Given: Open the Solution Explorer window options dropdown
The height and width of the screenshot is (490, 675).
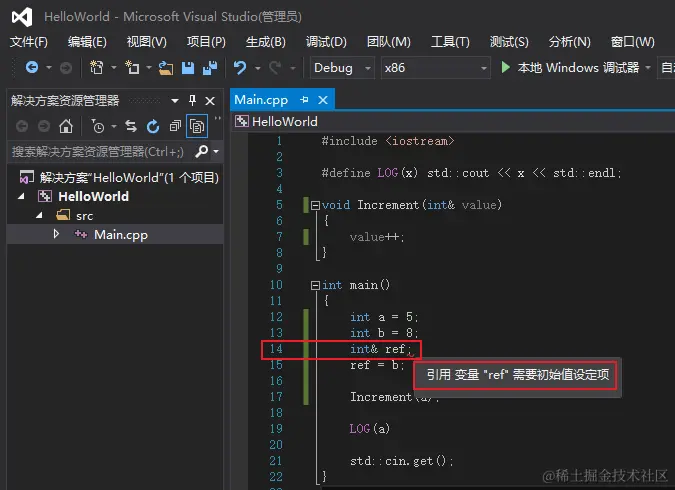Looking at the screenshot, I should click(175, 101).
